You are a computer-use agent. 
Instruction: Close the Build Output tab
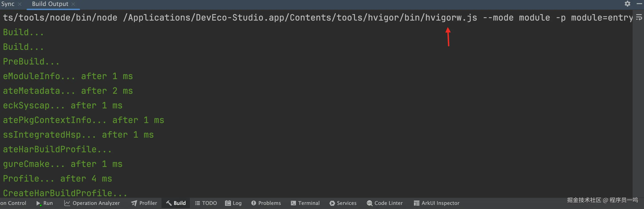(x=73, y=4)
